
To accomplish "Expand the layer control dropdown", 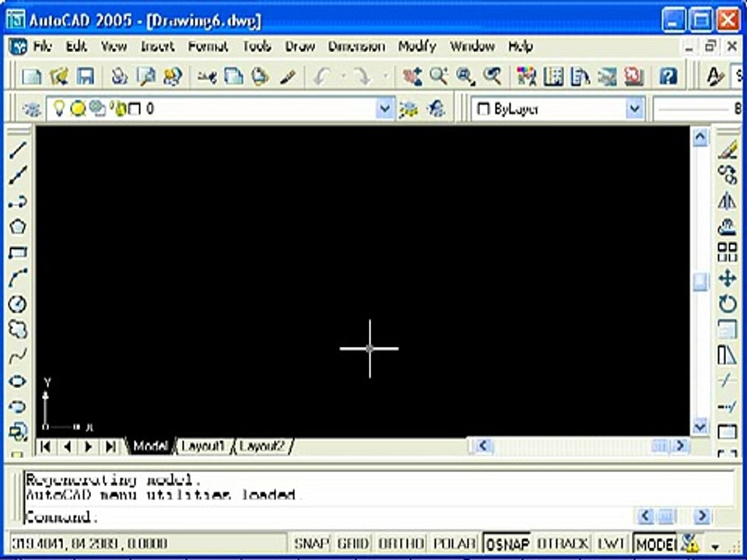I will click(384, 109).
